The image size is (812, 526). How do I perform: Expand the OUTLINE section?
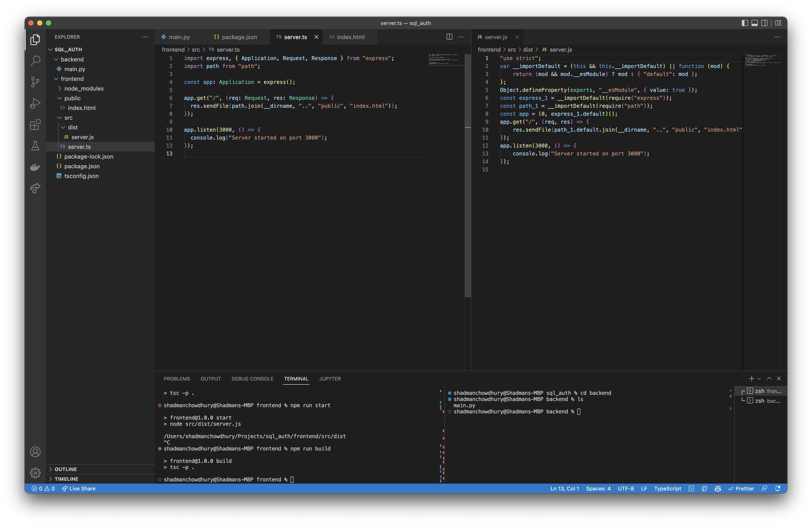coord(100,469)
